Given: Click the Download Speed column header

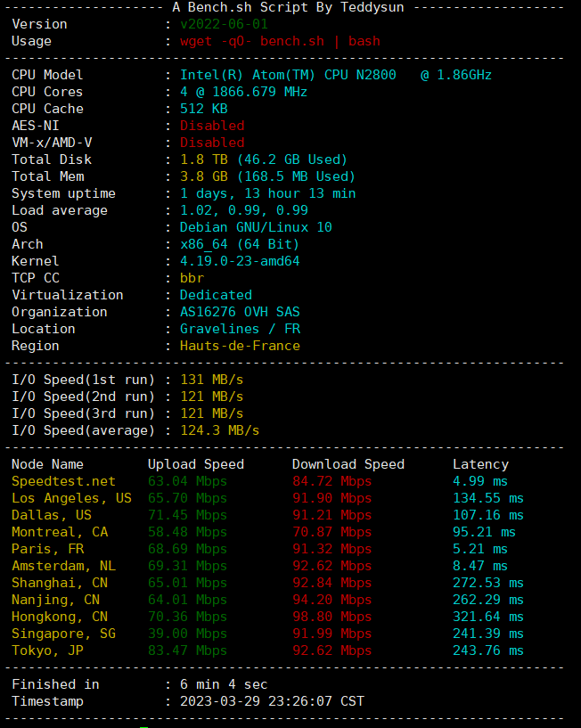Looking at the screenshot, I should click(348, 464).
